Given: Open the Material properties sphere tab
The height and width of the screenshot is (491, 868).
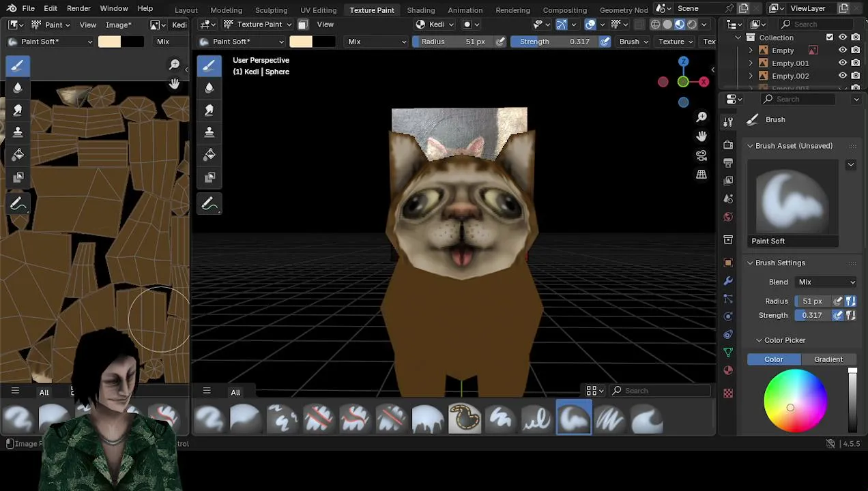Looking at the screenshot, I should pos(728,370).
